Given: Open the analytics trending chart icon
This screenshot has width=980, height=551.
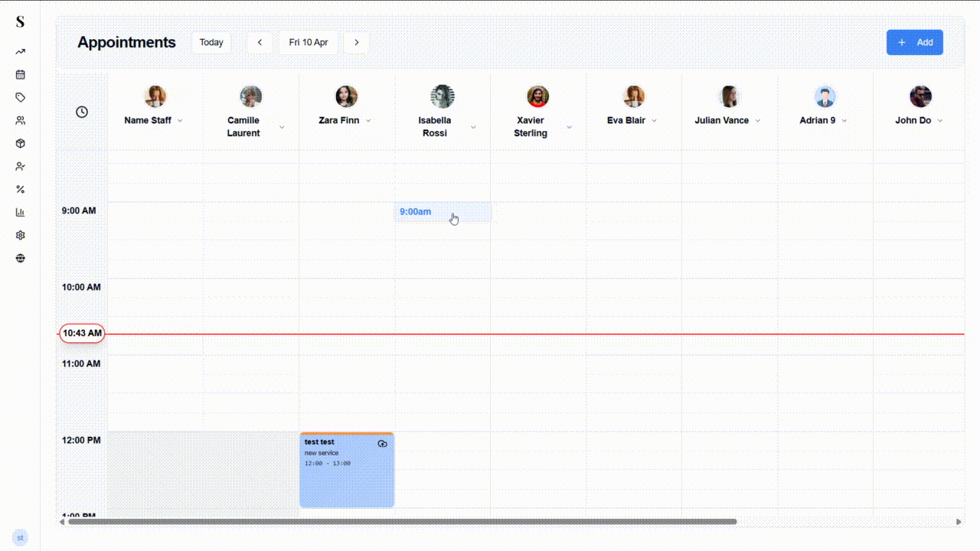Looking at the screenshot, I should 20,51.
